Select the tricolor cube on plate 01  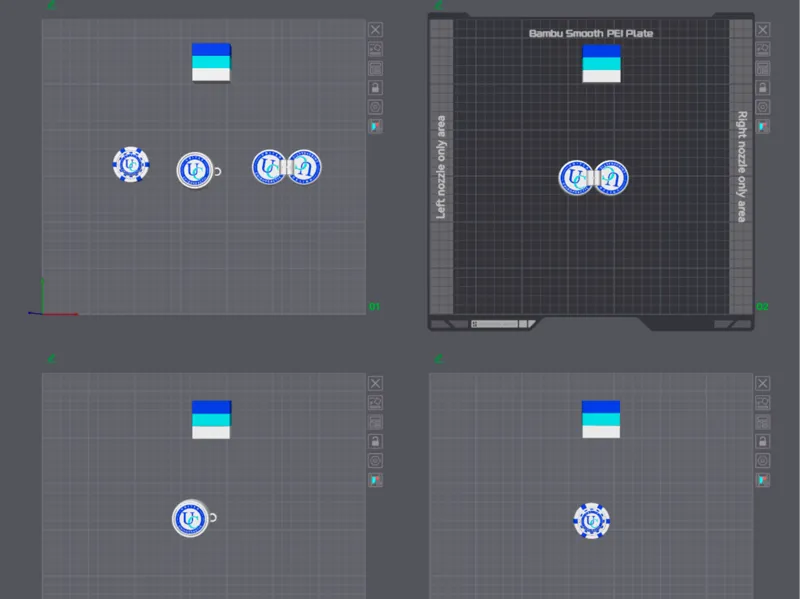[x=211, y=62]
